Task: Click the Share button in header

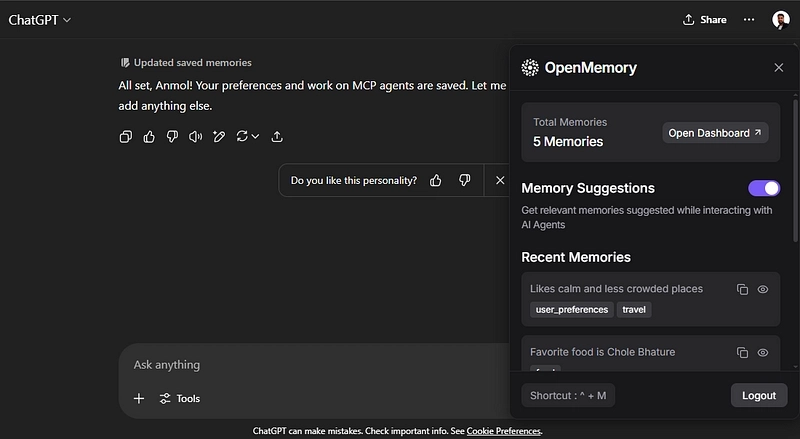Action: [705, 20]
